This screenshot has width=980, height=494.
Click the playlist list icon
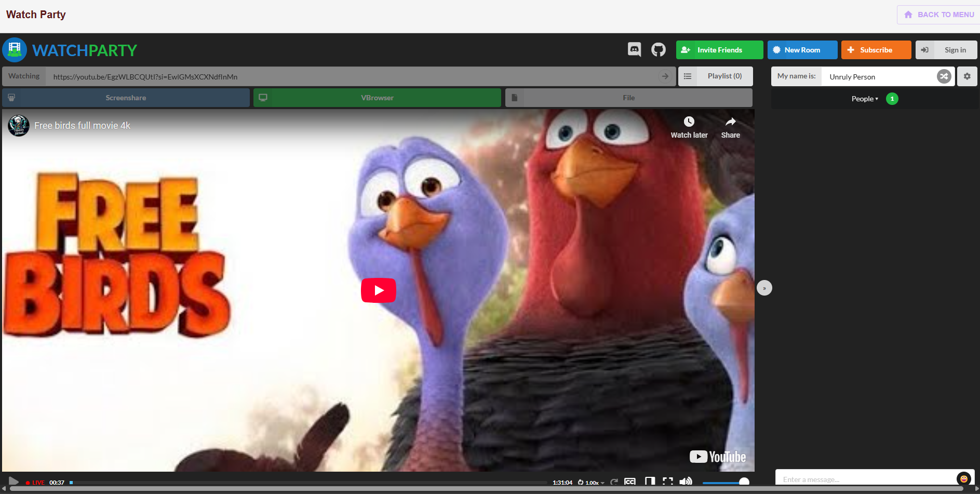pos(688,76)
